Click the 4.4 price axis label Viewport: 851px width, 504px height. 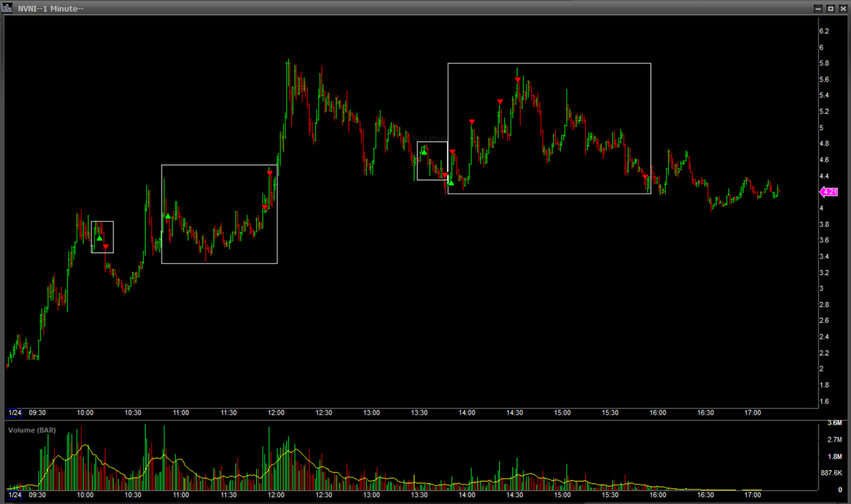(824, 176)
